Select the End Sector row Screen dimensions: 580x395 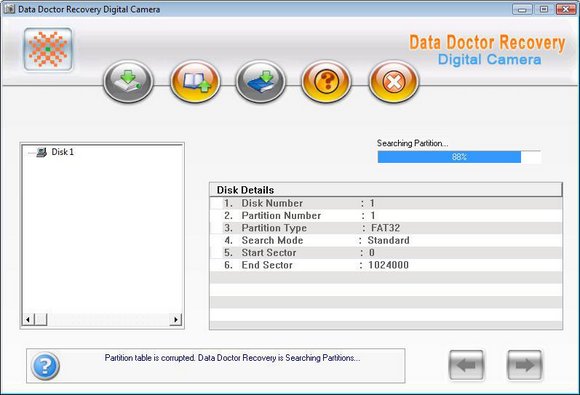386,265
